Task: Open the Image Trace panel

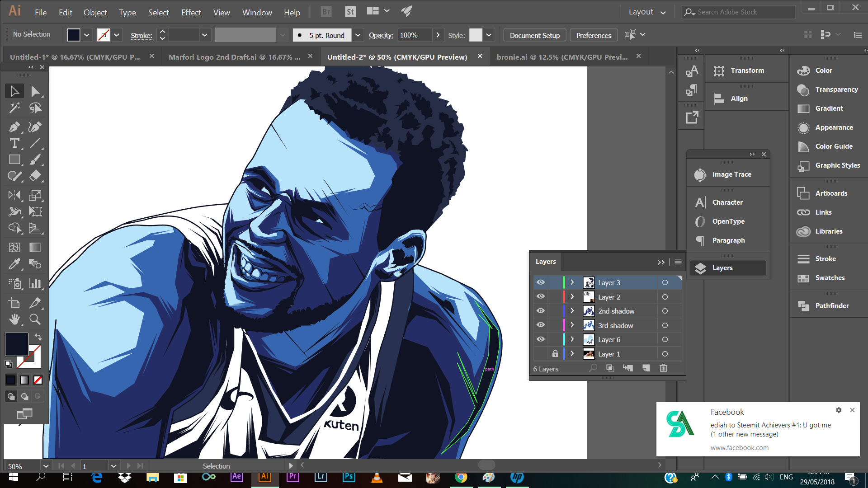Action: (728, 174)
